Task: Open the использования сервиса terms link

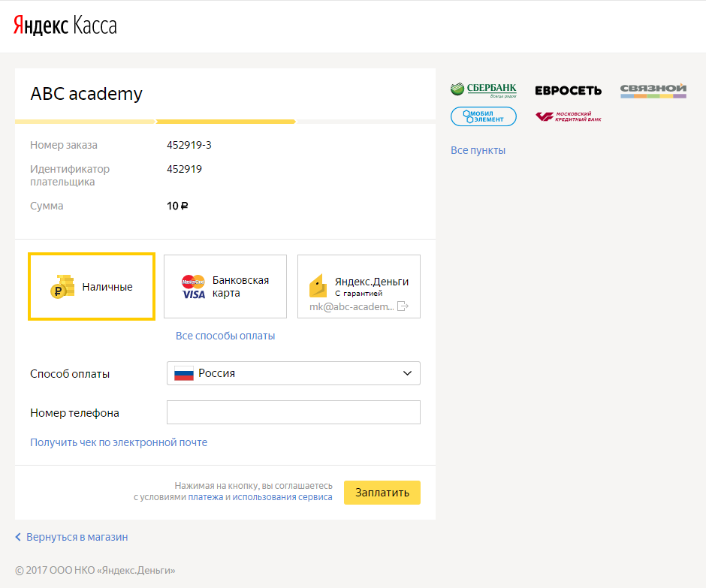Action: pyautogui.click(x=282, y=497)
